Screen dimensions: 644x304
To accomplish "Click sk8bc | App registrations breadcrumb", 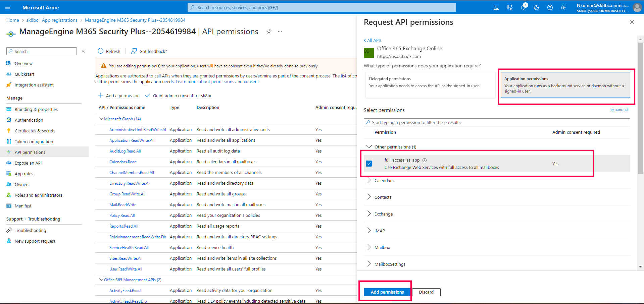I will coord(52,20).
